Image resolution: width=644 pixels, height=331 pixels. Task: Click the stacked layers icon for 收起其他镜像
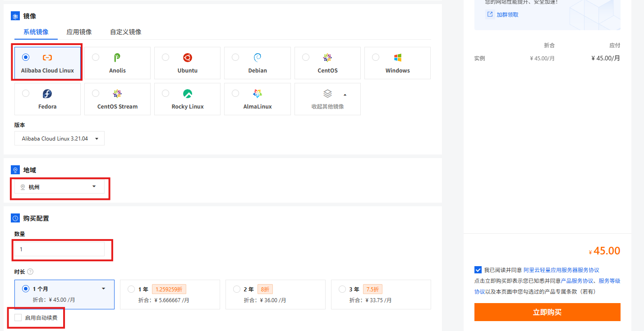pyautogui.click(x=327, y=94)
